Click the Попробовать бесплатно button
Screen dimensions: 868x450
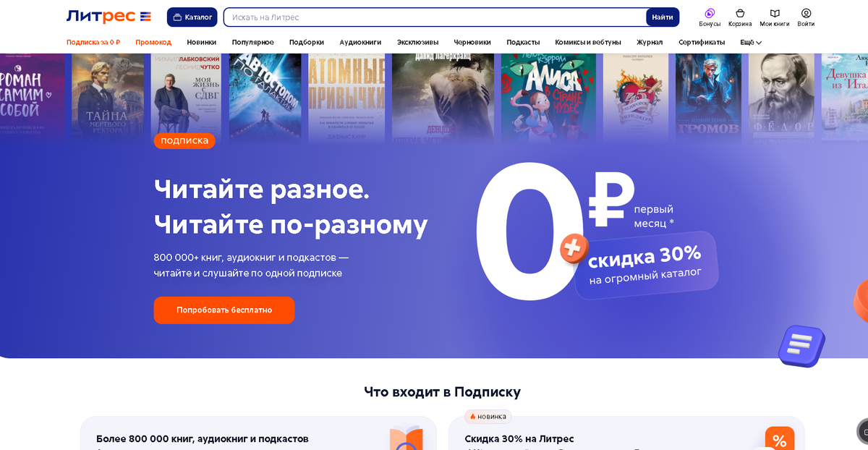coord(224,310)
